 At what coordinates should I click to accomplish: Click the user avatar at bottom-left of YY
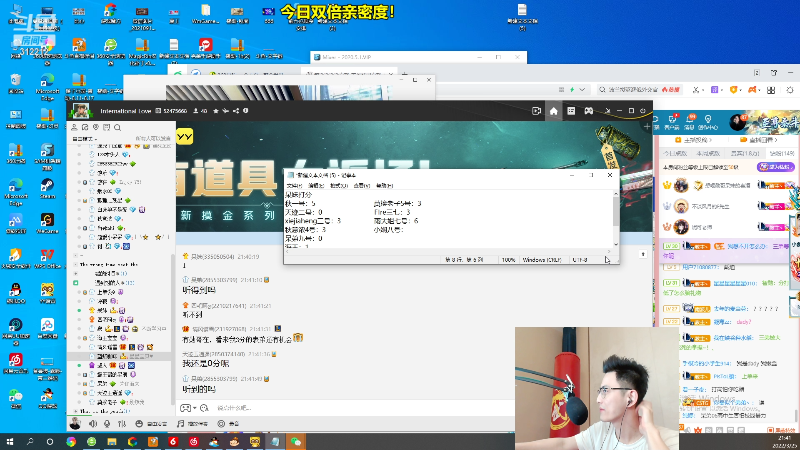point(75,423)
